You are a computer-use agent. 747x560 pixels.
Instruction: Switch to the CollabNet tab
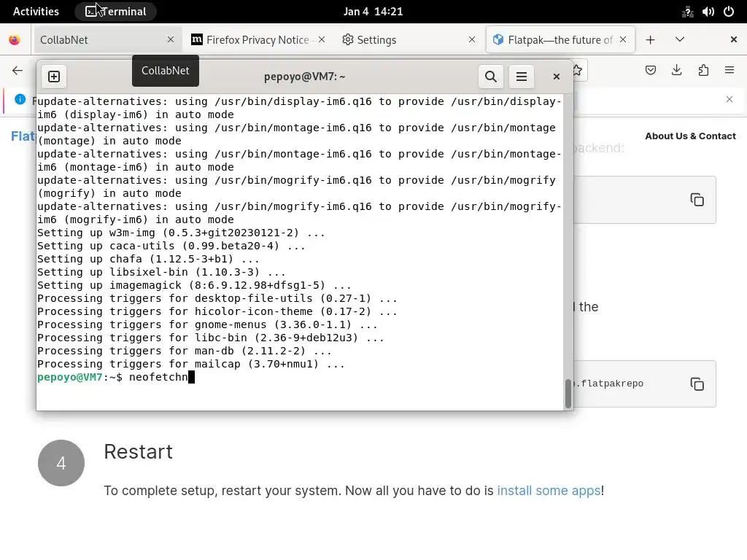107,39
